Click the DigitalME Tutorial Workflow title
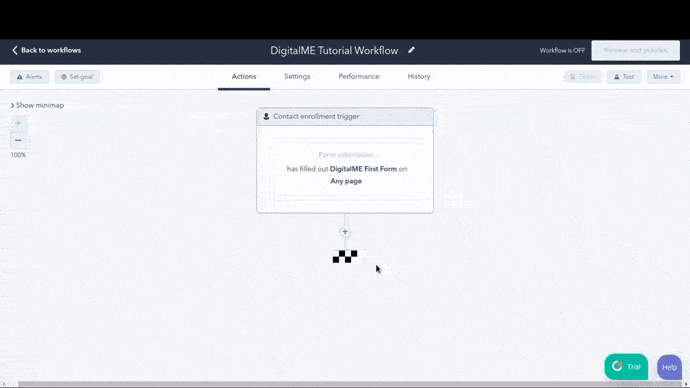The image size is (690, 388). [x=334, y=51]
